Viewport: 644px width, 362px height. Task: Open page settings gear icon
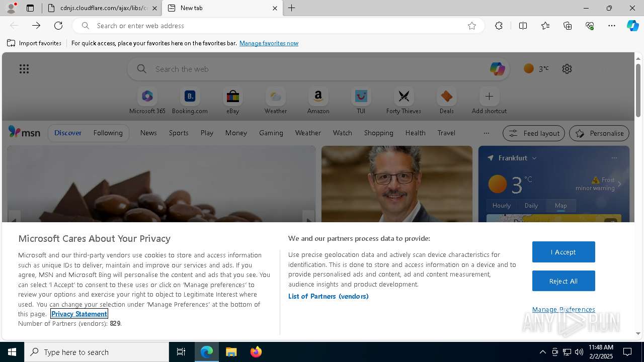[567, 69]
